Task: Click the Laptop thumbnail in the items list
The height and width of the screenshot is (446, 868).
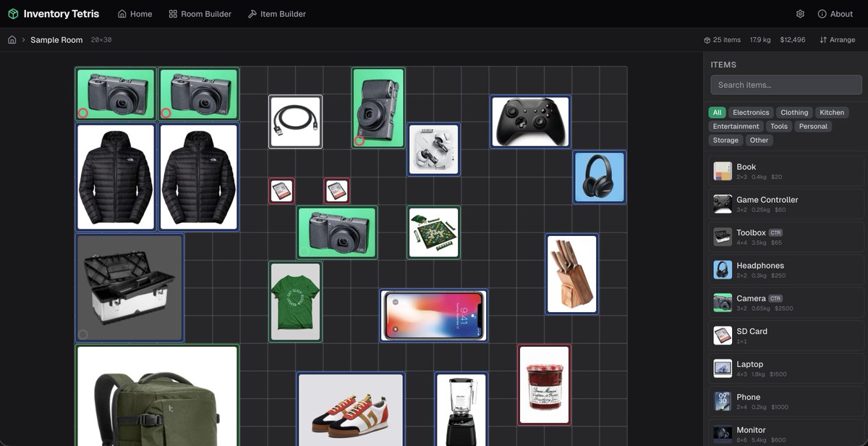Action: 723,369
